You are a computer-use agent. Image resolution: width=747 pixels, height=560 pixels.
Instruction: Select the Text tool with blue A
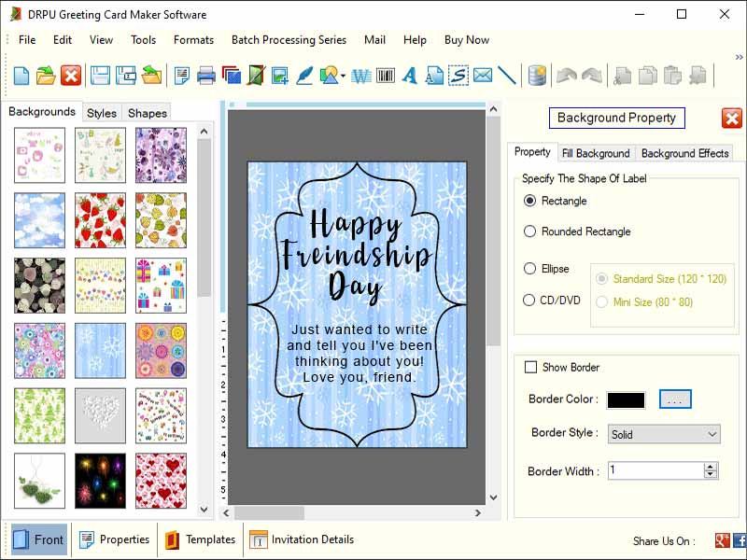point(409,76)
